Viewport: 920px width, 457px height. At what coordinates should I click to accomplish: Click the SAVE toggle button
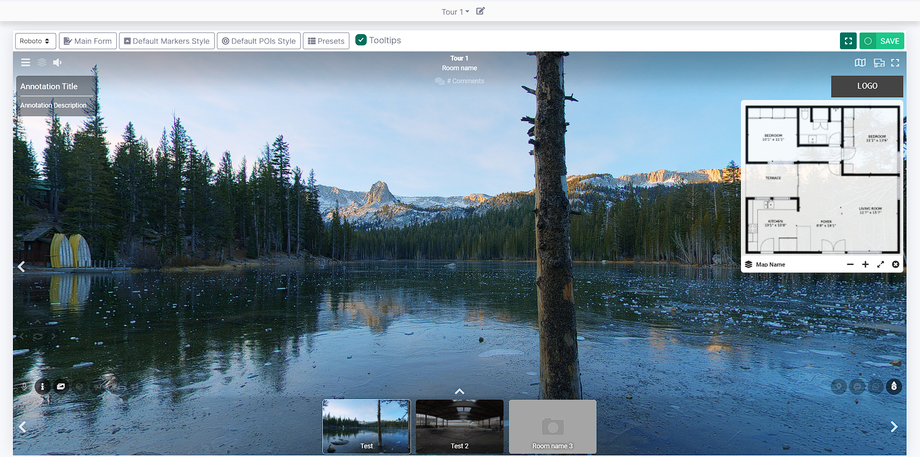[x=882, y=41]
